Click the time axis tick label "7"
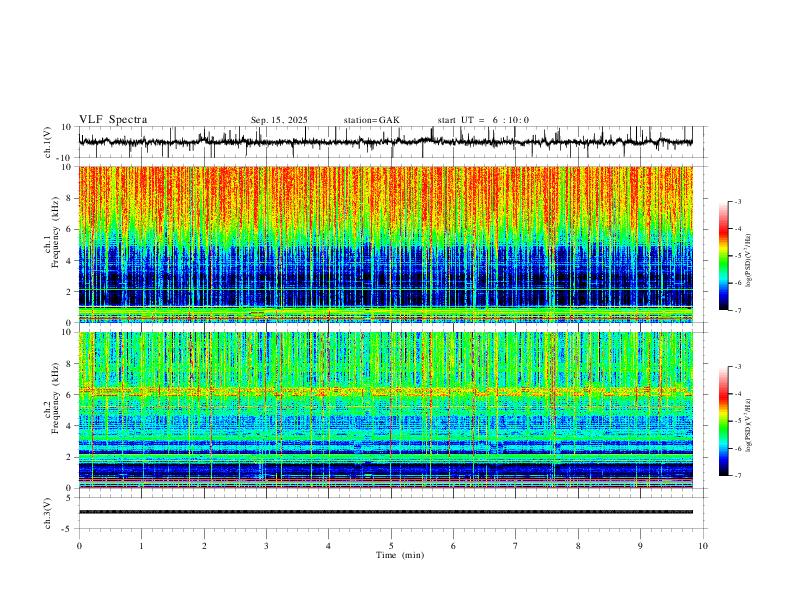 [516, 546]
